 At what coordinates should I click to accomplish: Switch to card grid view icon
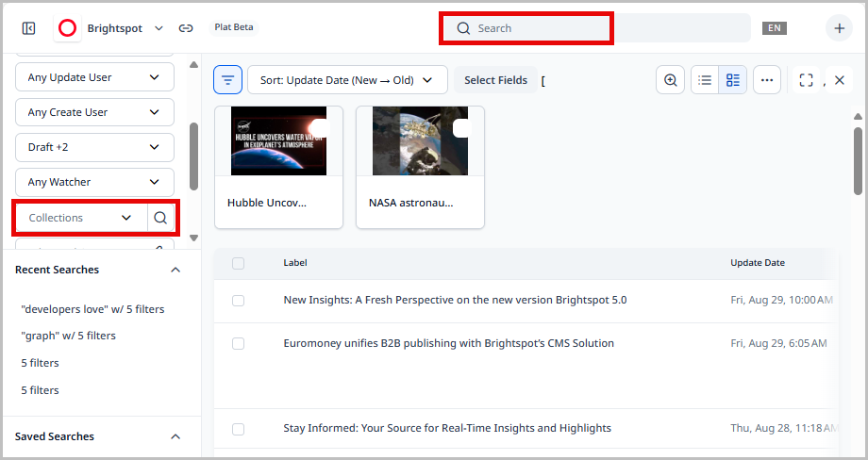733,80
